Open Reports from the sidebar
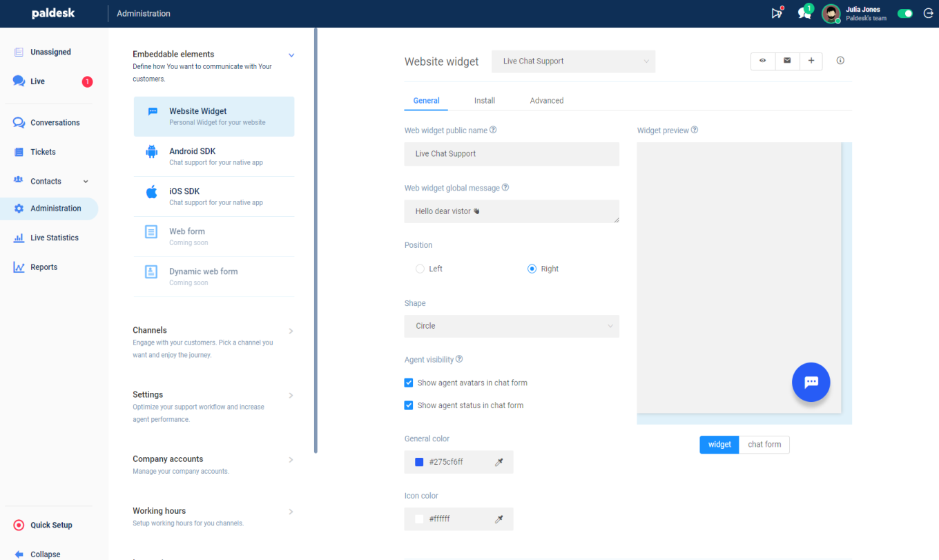 [43, 267]
